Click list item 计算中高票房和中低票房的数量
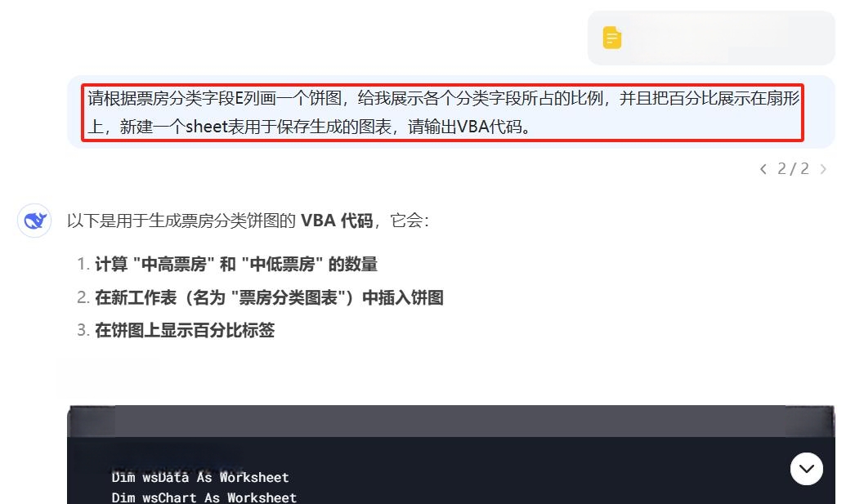The width and height of the screenshot is (855, 504). coord(235,265)
